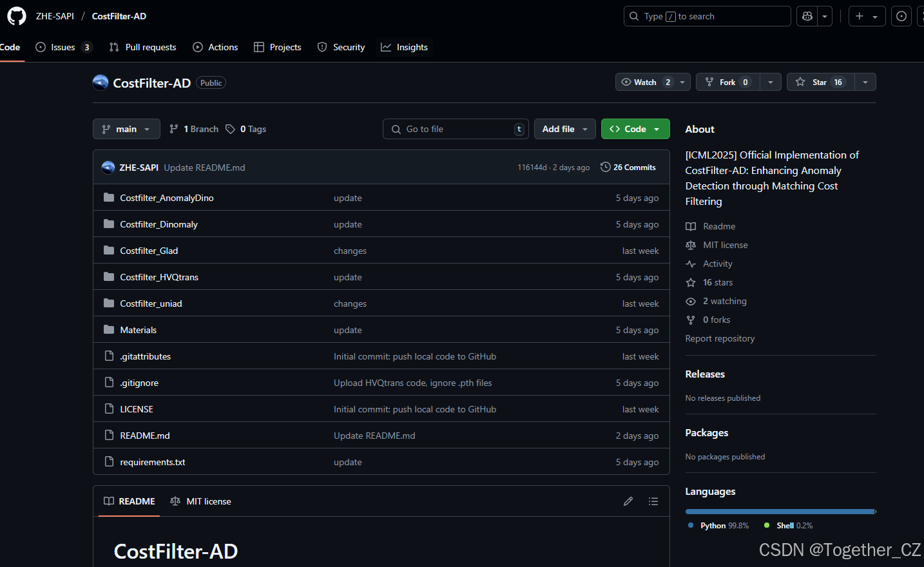924x567 pixels.
Task: Click the Tags icon showing 0 Tags
Action: (x=231, y=129)
